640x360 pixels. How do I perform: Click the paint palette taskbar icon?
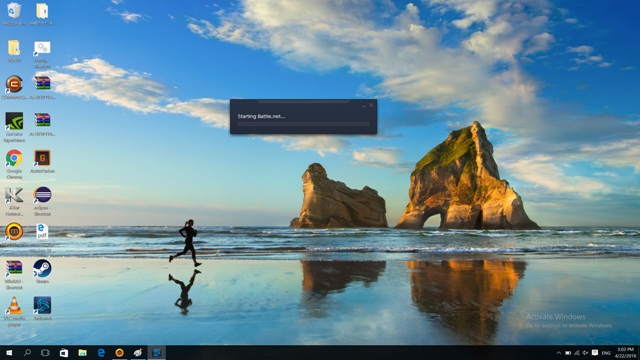coord(138,353)
